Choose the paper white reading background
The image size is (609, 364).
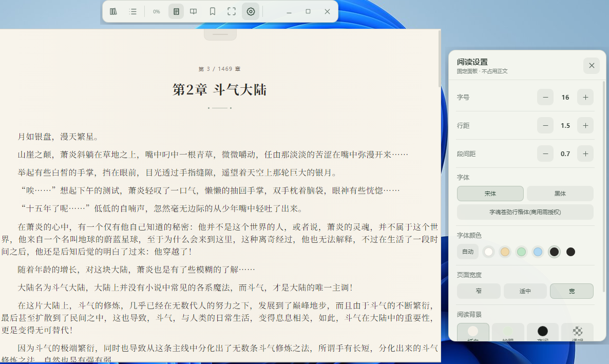(x=473, y=332)
